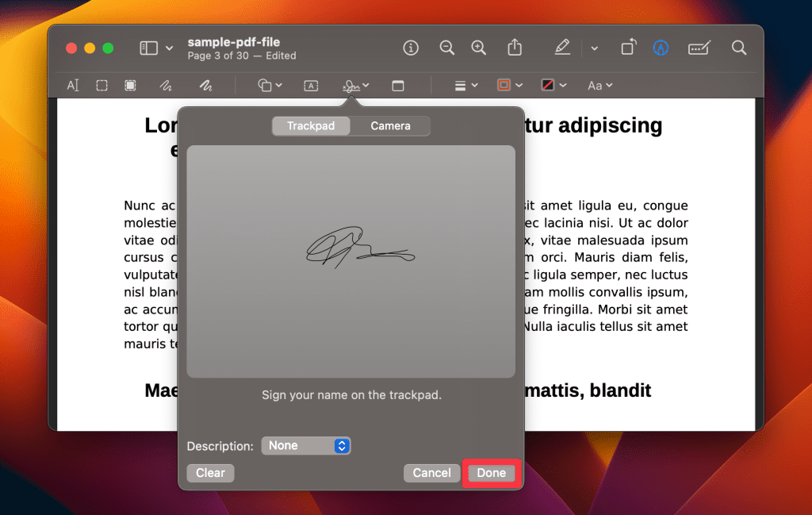Toggle the sidebar view button
The image size is (812, 515).
pos(148,48)
